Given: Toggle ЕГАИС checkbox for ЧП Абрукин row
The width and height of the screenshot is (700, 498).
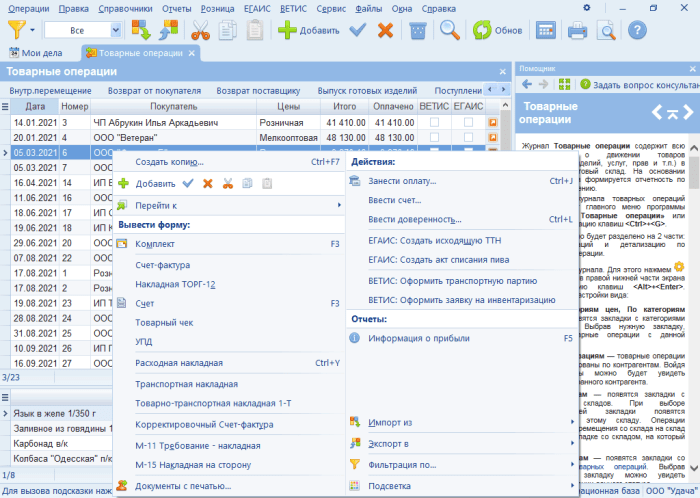Looking at the screenshot, I should (468, 122).
